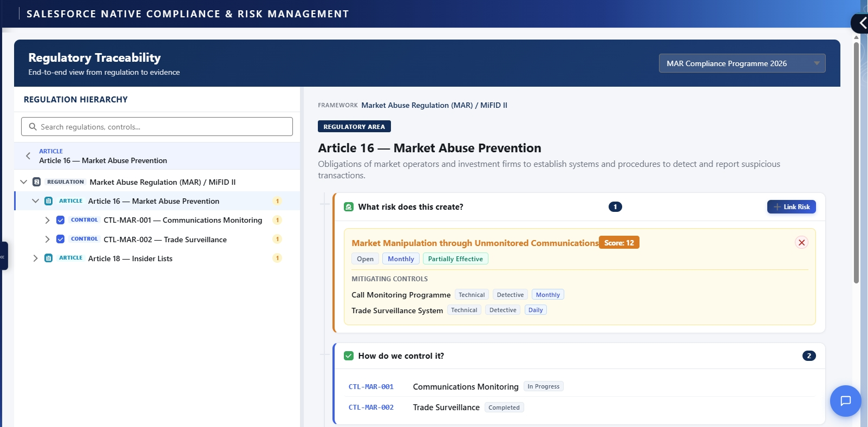Toggle the CTL-MAR-002 Trade Surveillance checkbox
The height and width of the screenshot is (427, 868).
(61, 240)
